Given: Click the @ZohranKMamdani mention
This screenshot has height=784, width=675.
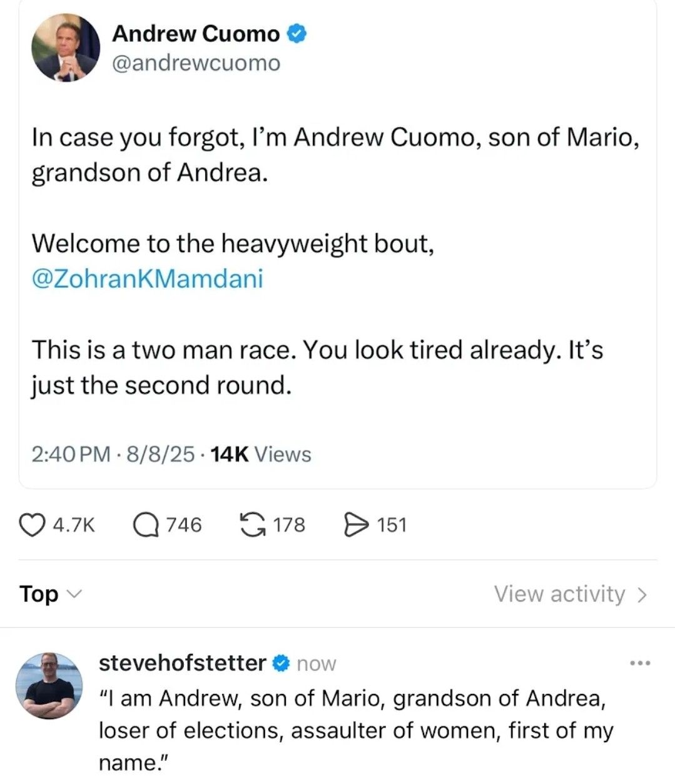Looking at the screenshot, I should [147, 278].
